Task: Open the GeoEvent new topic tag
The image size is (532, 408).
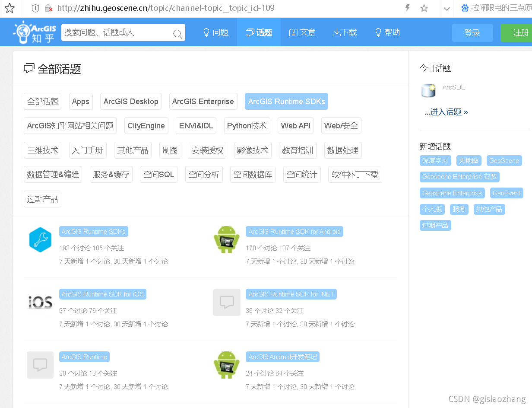Action: click(x=507, y=193)
